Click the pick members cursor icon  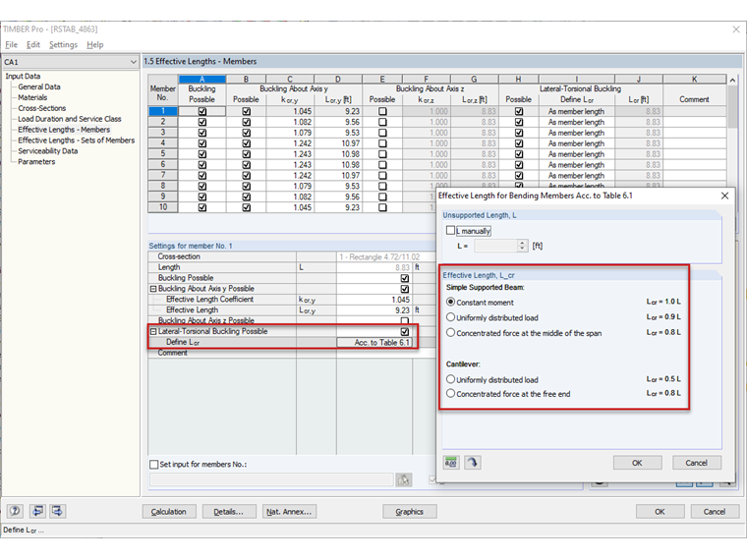point(404,479)
